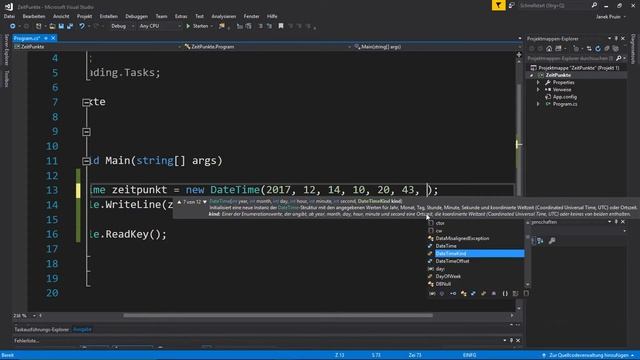Viewport: 640px width, 360px height.
Task: Open the ZeitPunkte project navigation dropdown
Action: click(98, 47)
